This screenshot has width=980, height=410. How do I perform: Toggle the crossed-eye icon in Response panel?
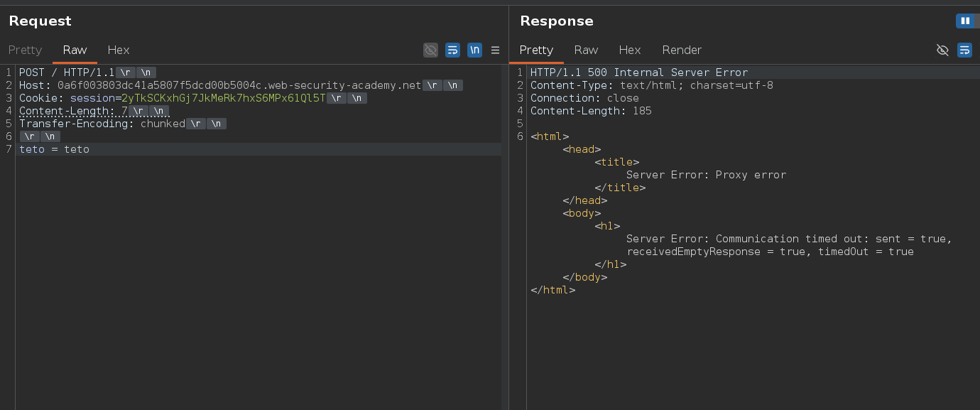point(942,50)
